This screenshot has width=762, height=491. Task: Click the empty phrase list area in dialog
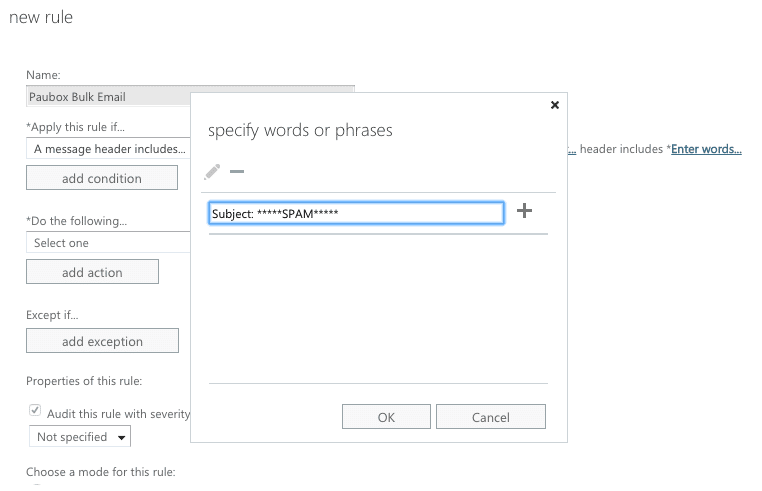point(378,305)
